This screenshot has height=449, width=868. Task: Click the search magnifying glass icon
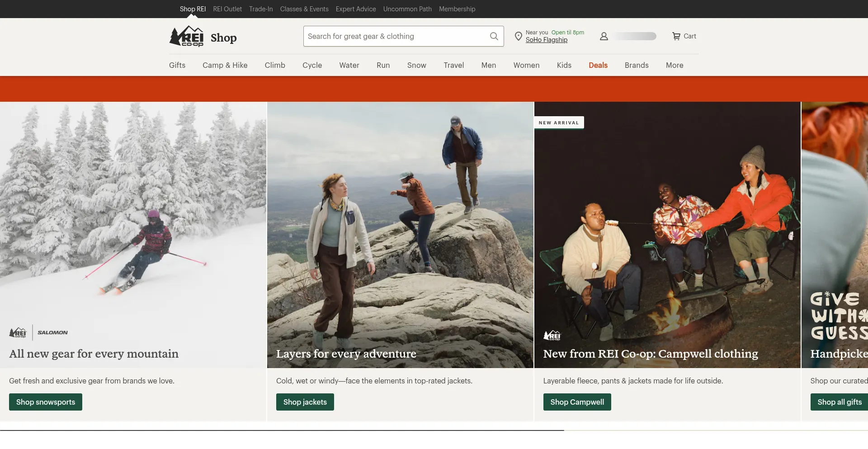click(x=494, y=36)
